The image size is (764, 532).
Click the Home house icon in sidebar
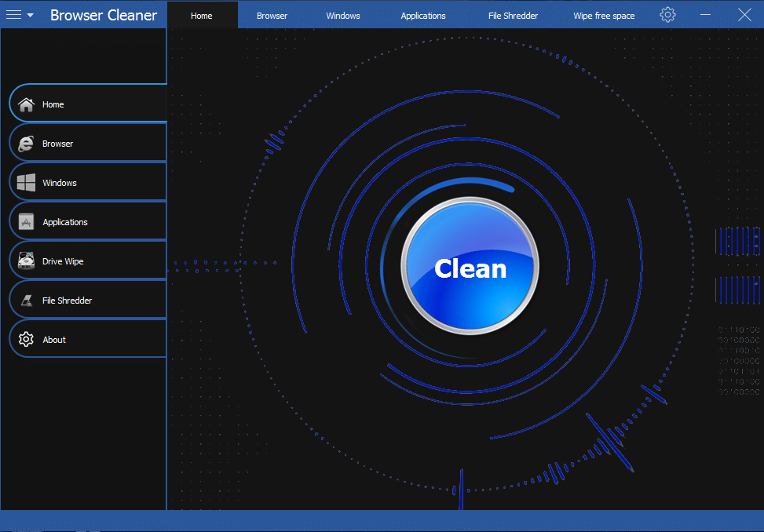tap(27, 104)
